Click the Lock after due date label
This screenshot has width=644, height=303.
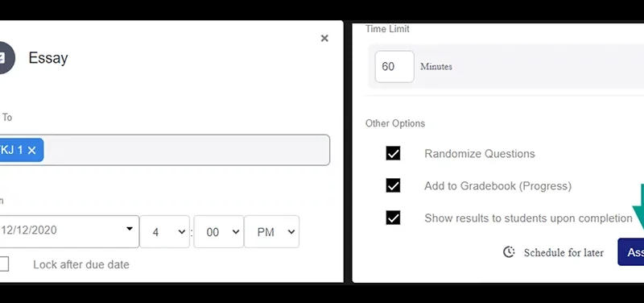[x=81, y=264]
